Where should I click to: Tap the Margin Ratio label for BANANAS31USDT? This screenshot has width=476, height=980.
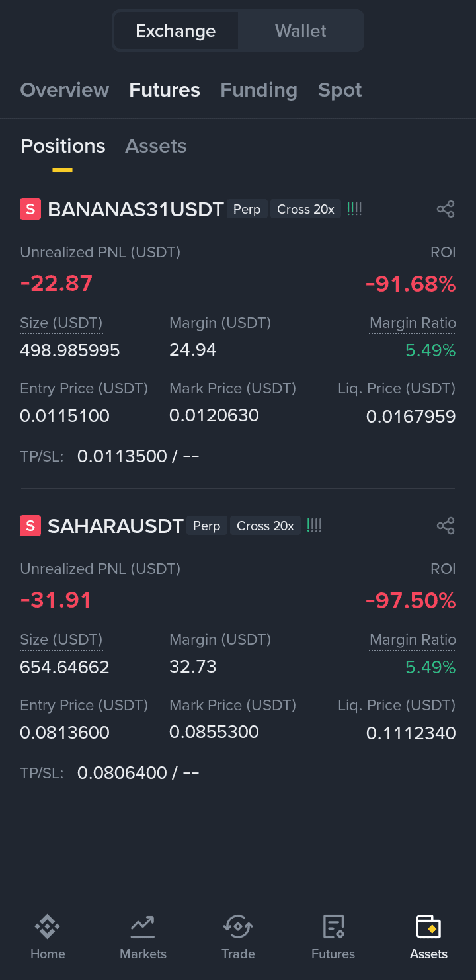point(413,323)
